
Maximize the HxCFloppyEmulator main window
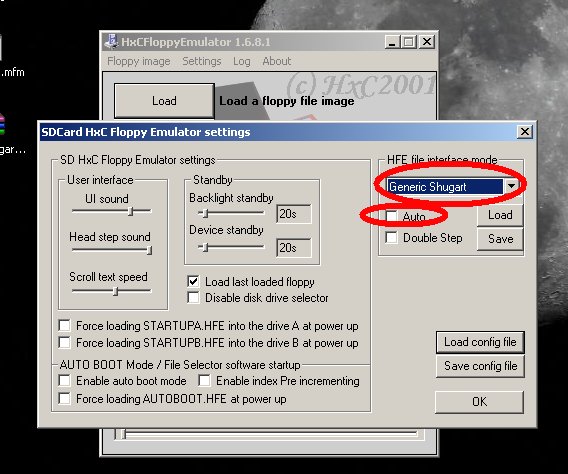(409, 42)
